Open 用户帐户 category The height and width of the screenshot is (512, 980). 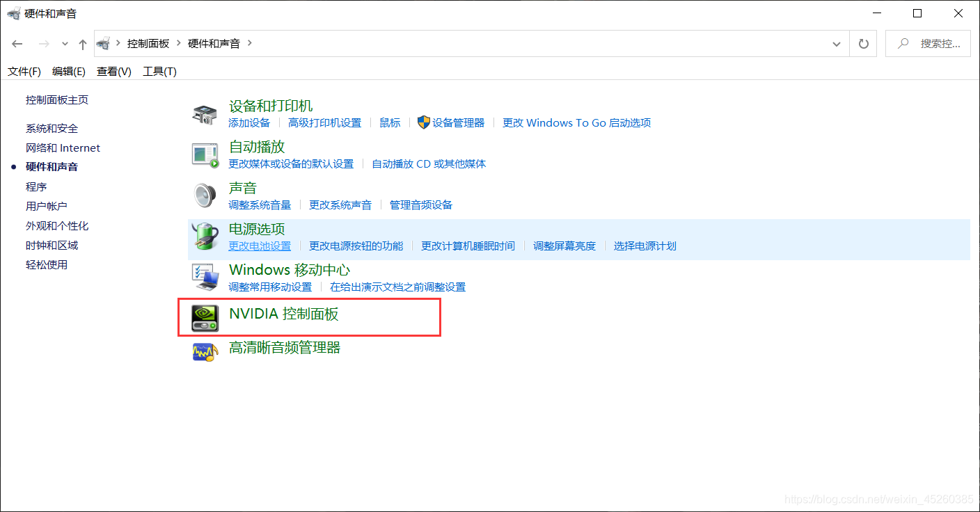(x=47, y=207)
